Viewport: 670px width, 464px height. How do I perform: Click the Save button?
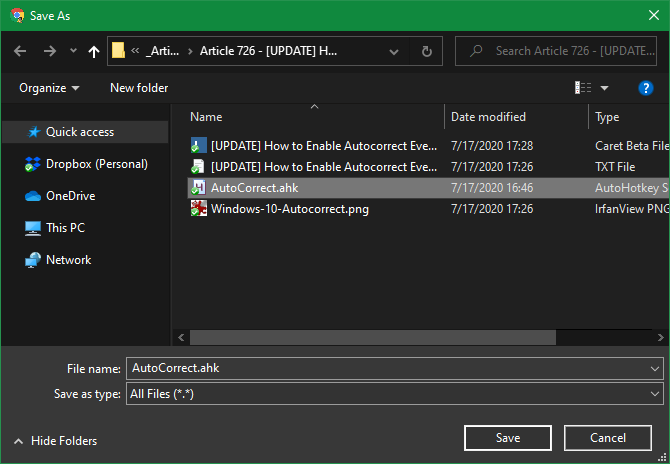coord(507,438)
